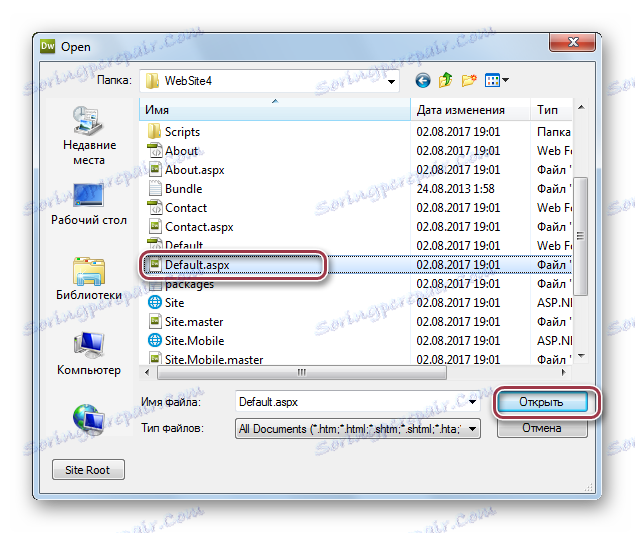Select the Site globe icon

(155, 303)
